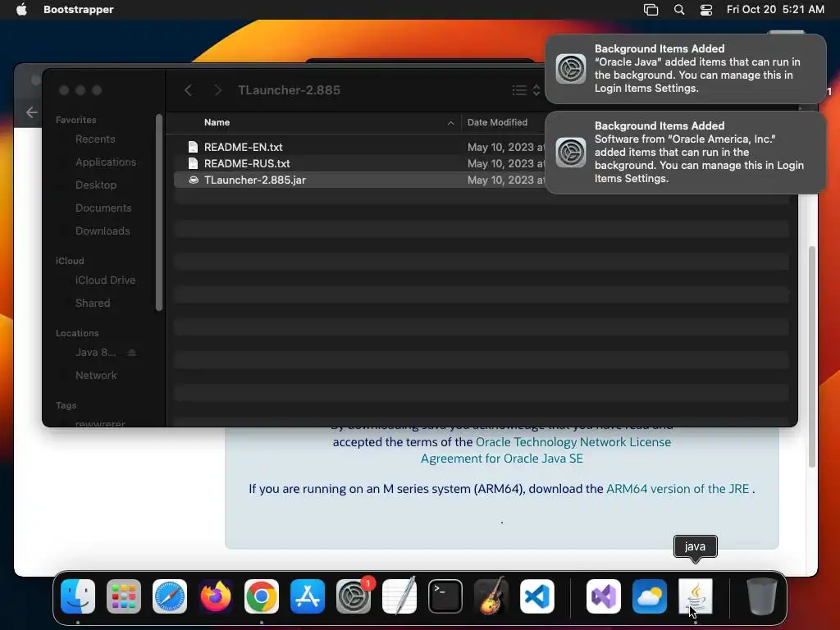Launch Safari from the Dock

coord(170,596)
